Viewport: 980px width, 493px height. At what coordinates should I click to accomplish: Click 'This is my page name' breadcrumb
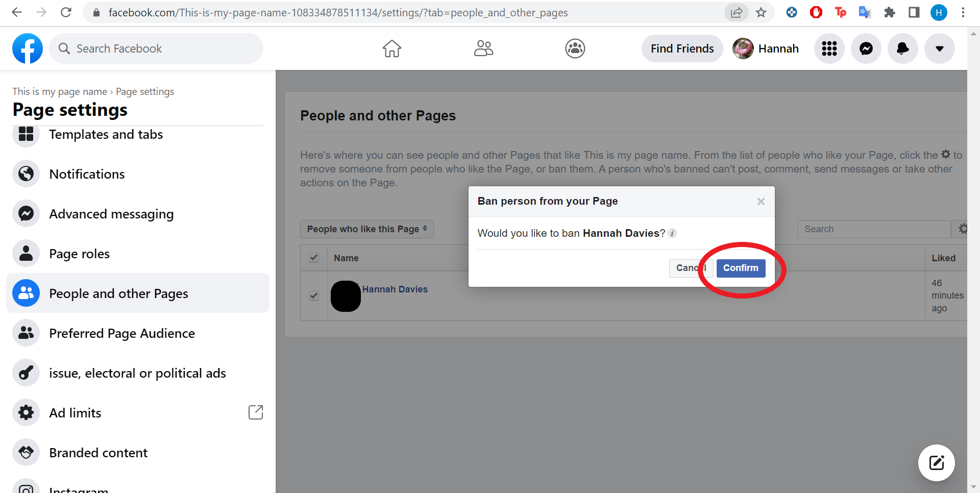[60, 91]
